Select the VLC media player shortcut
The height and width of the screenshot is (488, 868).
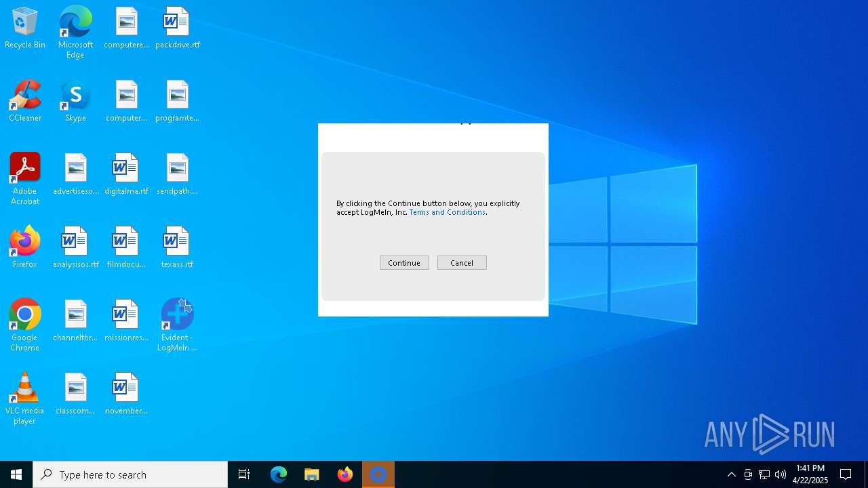tap(25, 399)
